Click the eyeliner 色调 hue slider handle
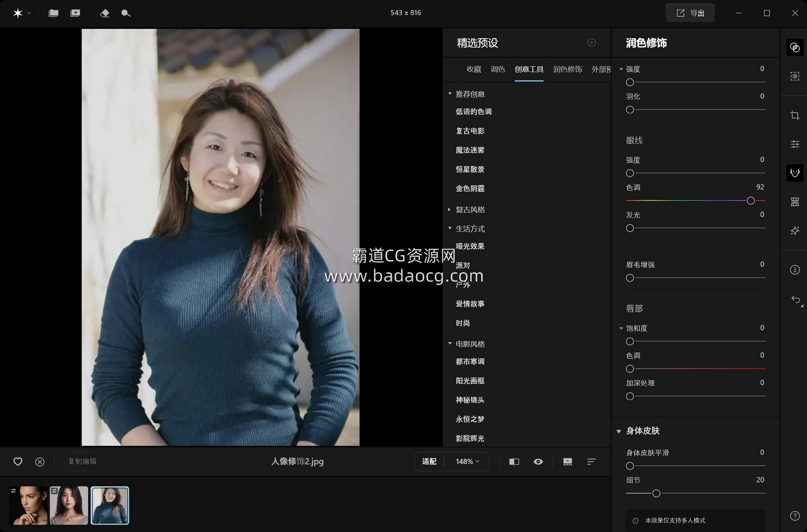807x532 pixels. [751, 201]
